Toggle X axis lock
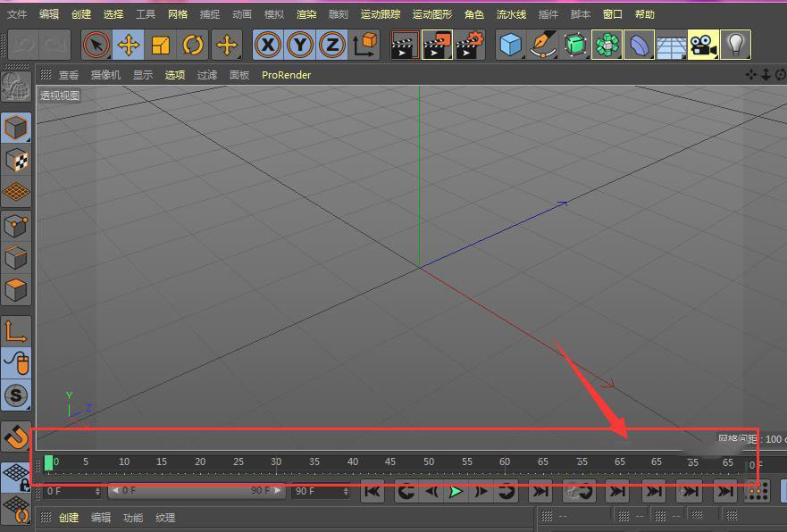 tap(268, 46)
